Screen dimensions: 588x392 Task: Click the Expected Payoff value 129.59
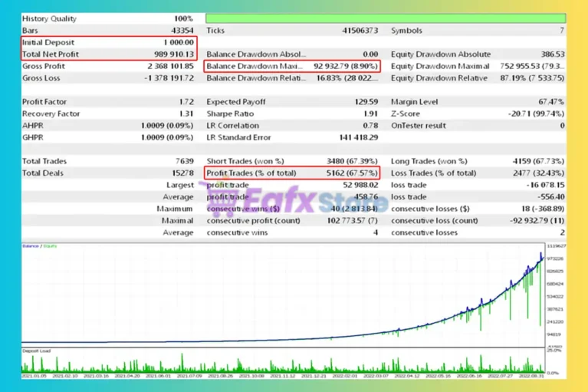pos(366,102)
